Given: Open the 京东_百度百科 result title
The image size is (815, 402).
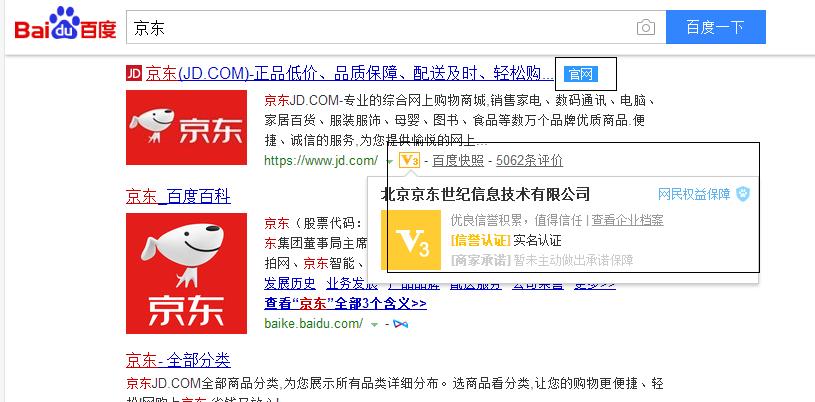Looking at the screenshot, I should coord(178,197).
